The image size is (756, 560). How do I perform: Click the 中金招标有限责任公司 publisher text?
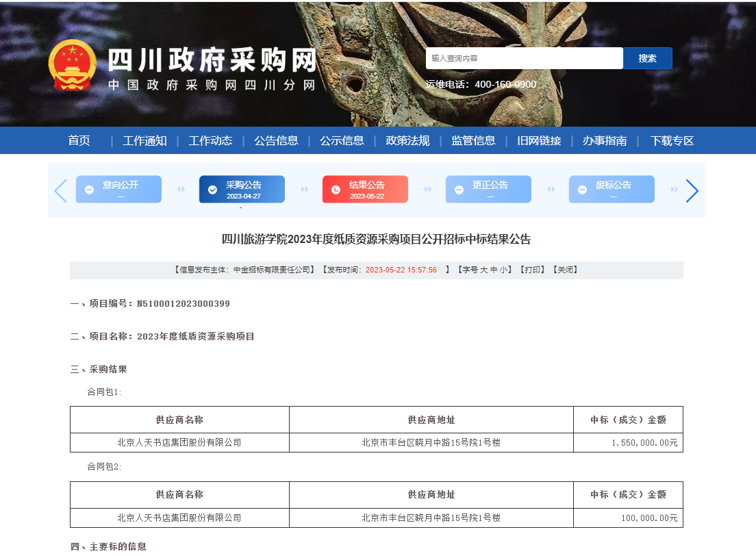click(271, 270)
